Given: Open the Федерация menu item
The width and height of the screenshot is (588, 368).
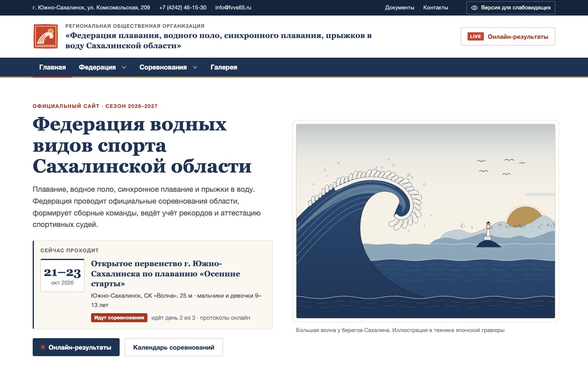Looking at the screenshot, I should pos(97,67).
